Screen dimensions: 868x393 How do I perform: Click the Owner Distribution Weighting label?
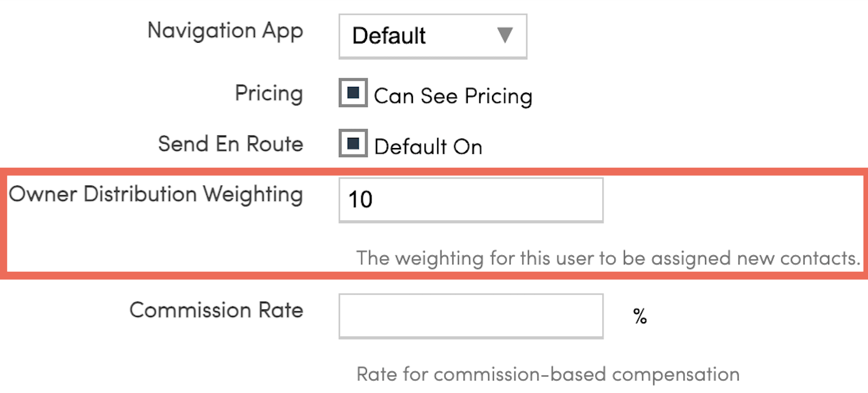coord(156,194)
